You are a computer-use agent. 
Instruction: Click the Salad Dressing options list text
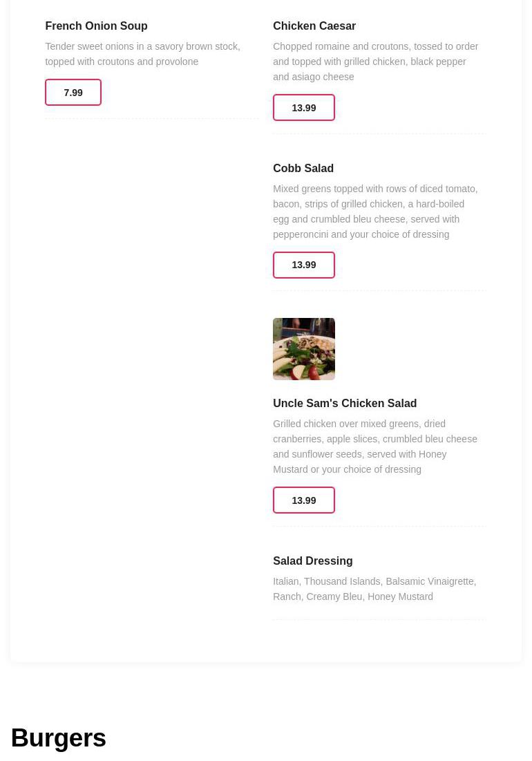[x=374, y=589]
